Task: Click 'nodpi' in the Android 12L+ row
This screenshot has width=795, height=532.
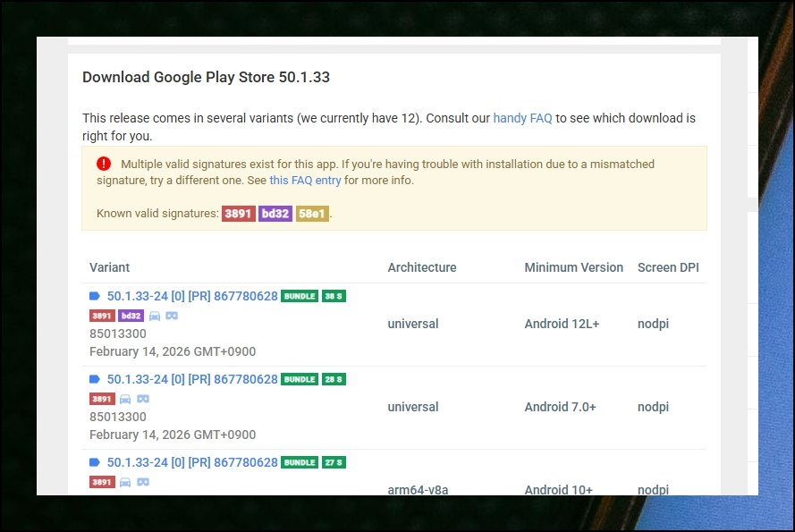Action: [x=653, y=324]
